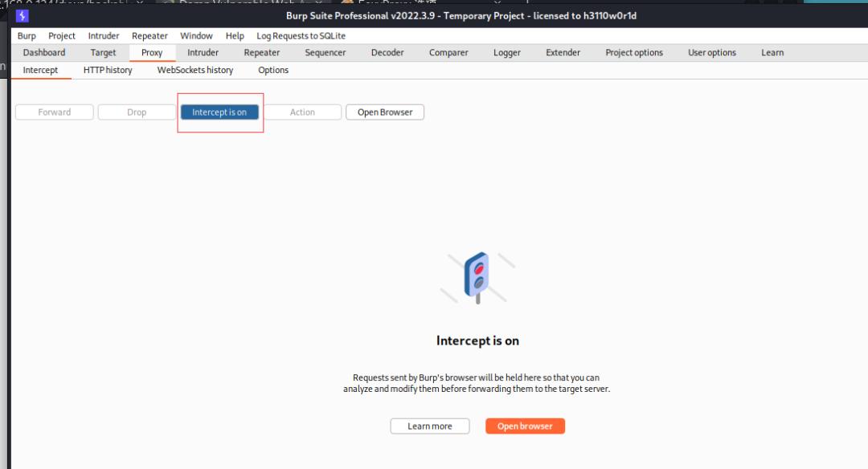This screenshot has width=868, height=469.
Task: View the WebSockets history
Action: [x=194, y=70]
